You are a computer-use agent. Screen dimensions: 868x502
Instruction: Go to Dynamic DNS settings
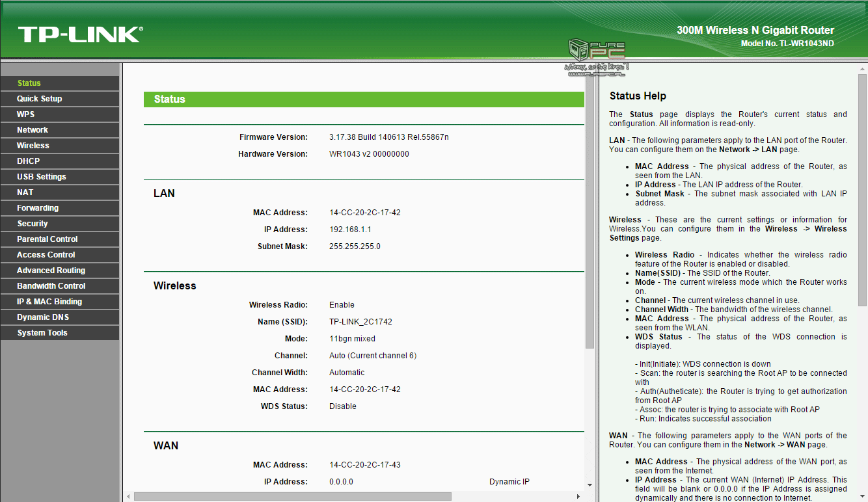coord(60,317)
